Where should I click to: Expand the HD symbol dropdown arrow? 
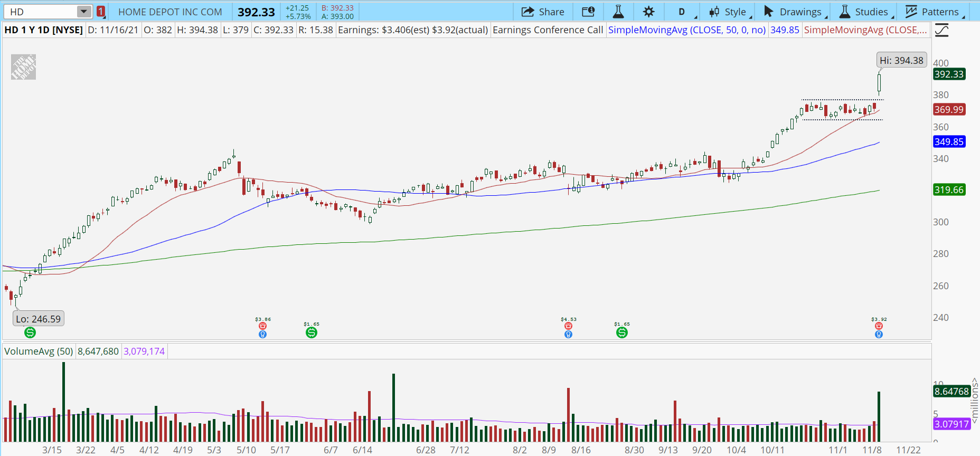pyautogui.click(x=84, y=12)
